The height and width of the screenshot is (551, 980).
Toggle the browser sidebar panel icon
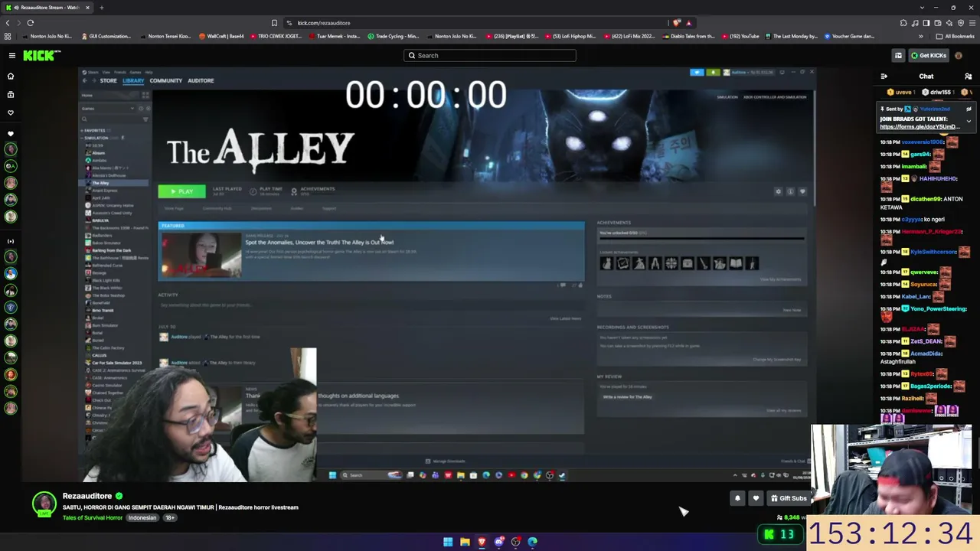pyautogui.click(x=926, y=23)
